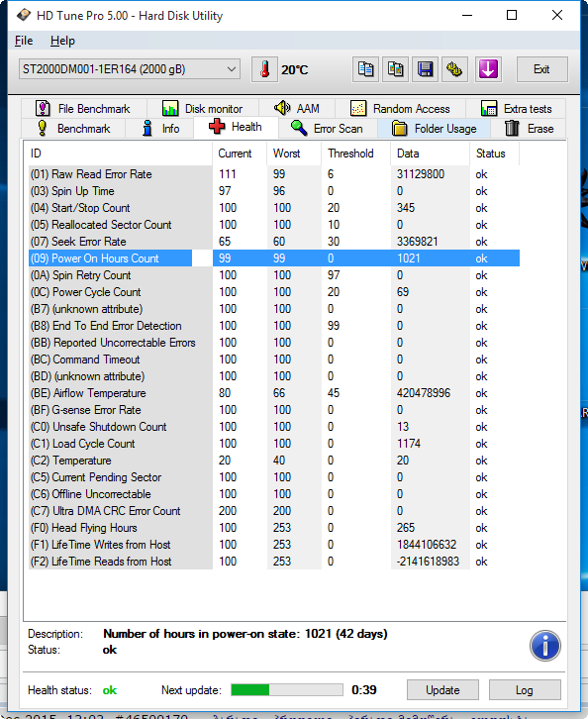This screenshot has height=719, width=588.
Task: Click the data value 31129800
Action: tap(421, 174)
